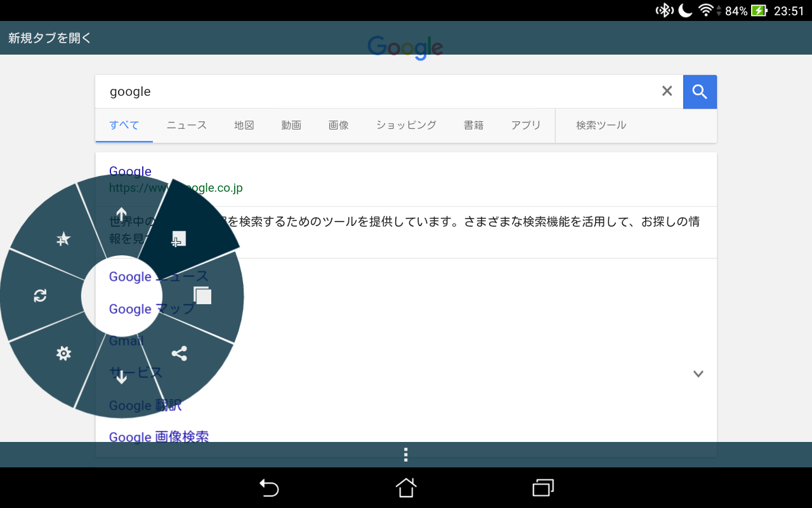Viewport: 812px width, 508px height.
Task: Open the 動画 tab
Action: pyautogui.click(x=291, y=125)
